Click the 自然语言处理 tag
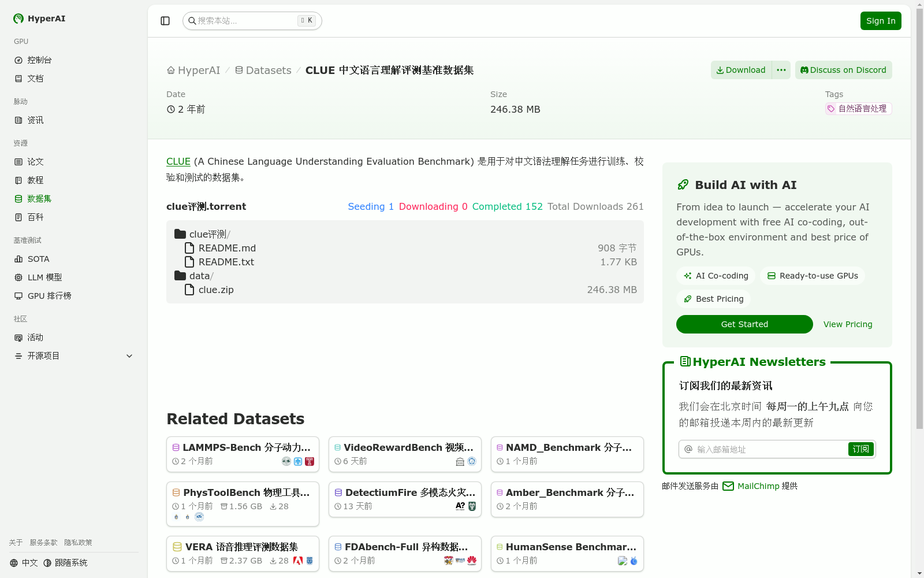The height and width of the screenshot is (578, 924). point(858,109)
